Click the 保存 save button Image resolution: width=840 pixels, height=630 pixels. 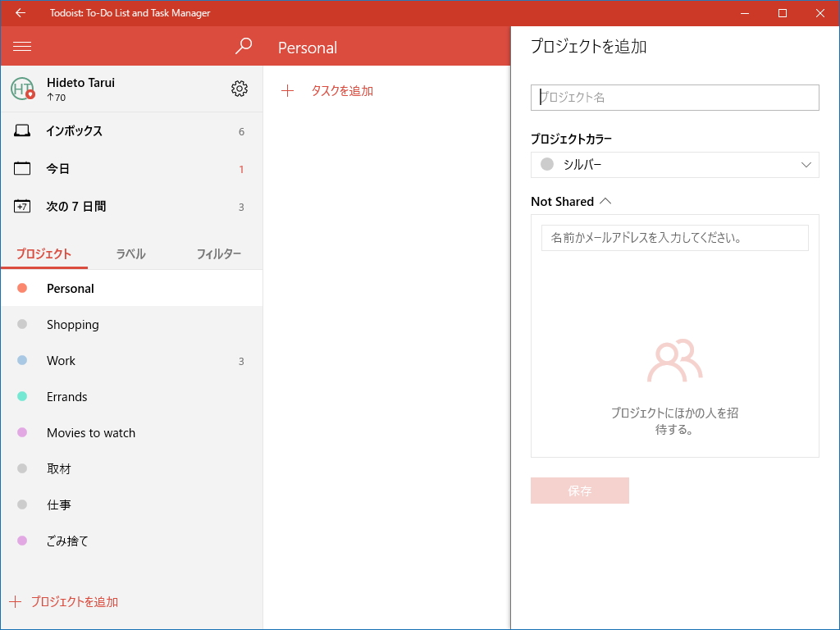[x=579, y=490]
